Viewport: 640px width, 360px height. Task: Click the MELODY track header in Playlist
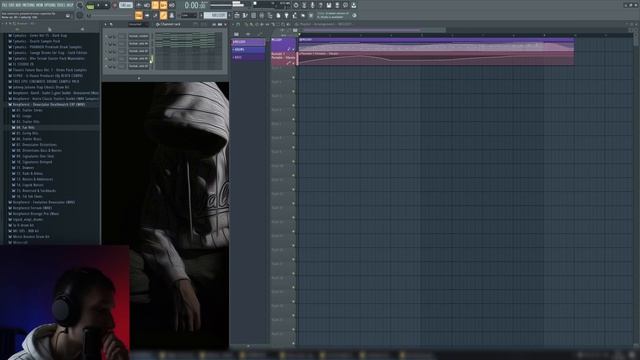[283, 44]
